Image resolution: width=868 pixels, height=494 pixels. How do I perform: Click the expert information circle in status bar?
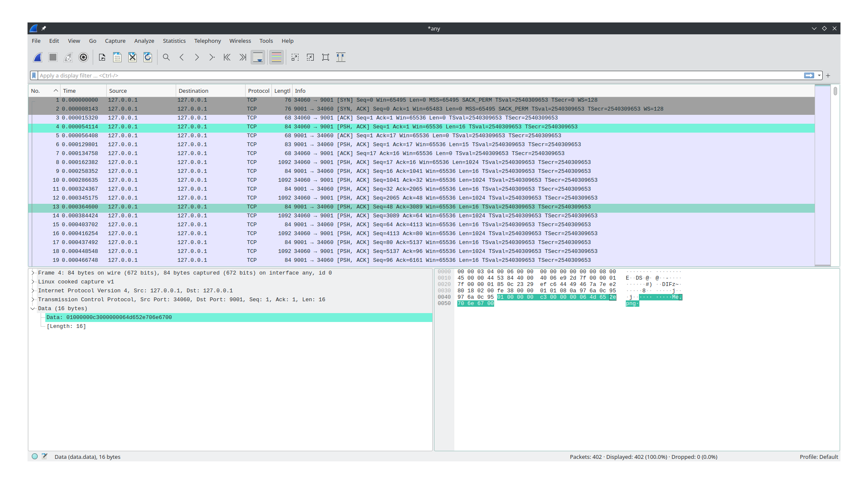click(35, 457)
